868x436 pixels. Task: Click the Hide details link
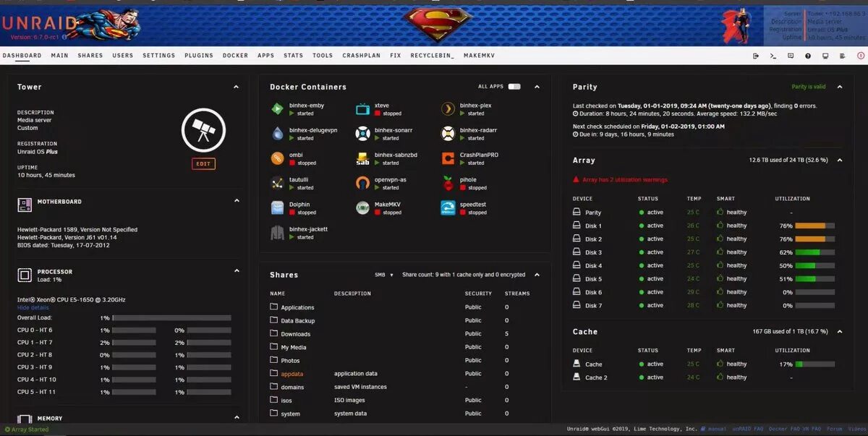pyautogui.click(x=33, y=308)
